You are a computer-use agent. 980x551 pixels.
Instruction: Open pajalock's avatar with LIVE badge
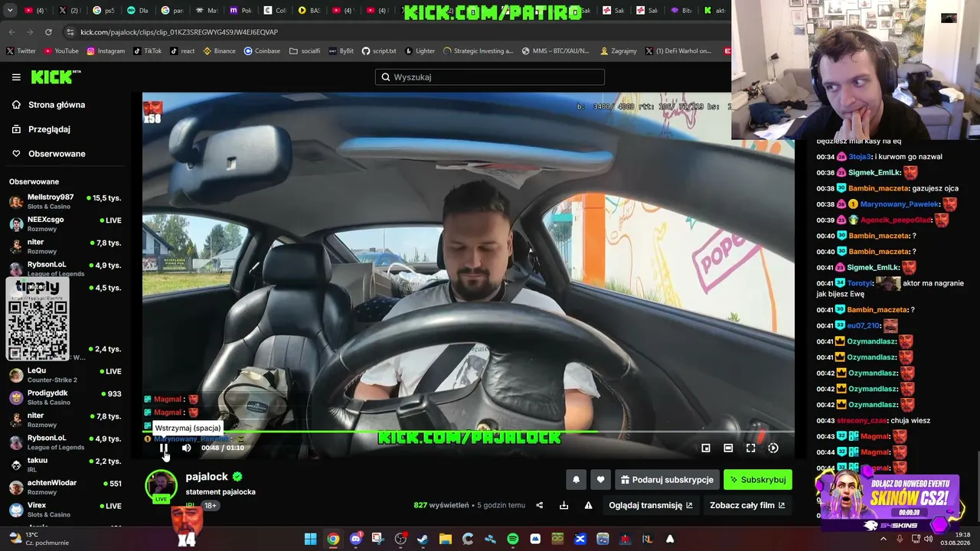pos(161,487)
